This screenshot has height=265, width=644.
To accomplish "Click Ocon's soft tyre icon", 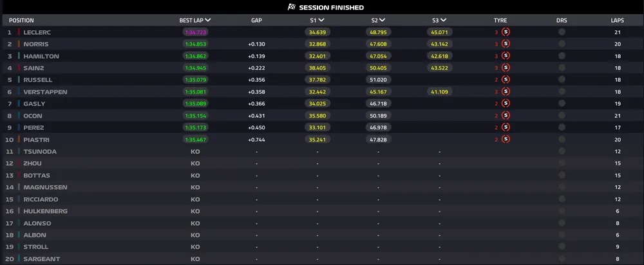I will (x=506, y=115).
